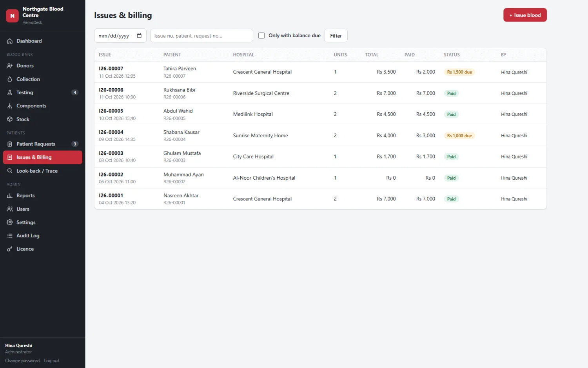Tick the Only with balance due checkbox

point(261,36)
